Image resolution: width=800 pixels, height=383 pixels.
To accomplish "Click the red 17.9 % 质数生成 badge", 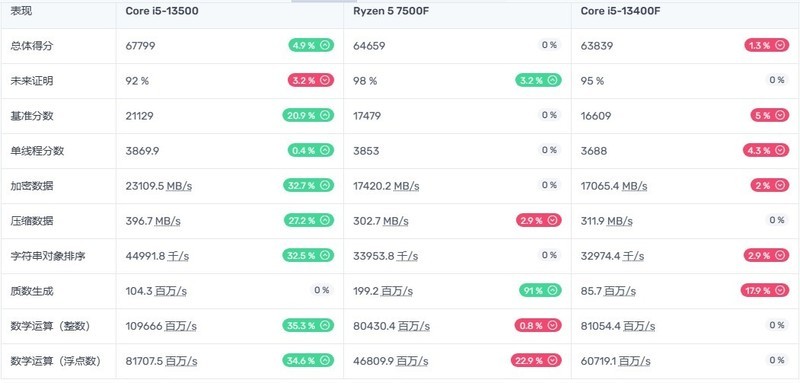I will click(764, 291).
